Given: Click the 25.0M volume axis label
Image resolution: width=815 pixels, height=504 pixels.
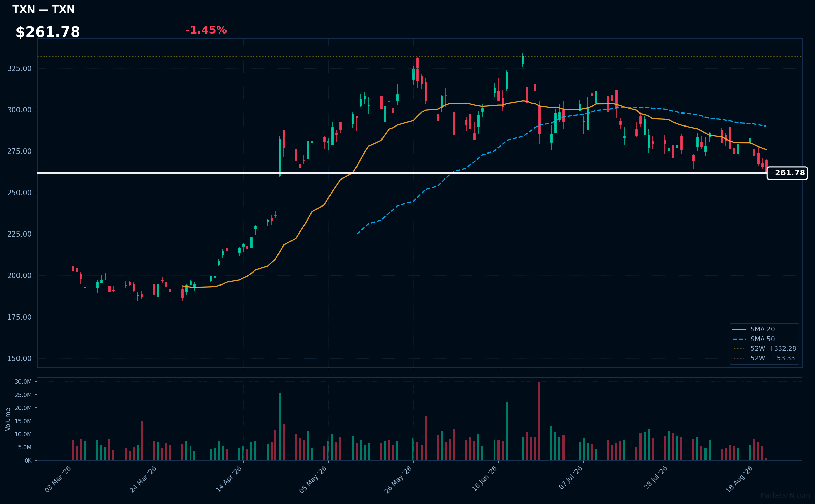Looking at the screenshot, I should pyautogui.click(x=23, y=395).
